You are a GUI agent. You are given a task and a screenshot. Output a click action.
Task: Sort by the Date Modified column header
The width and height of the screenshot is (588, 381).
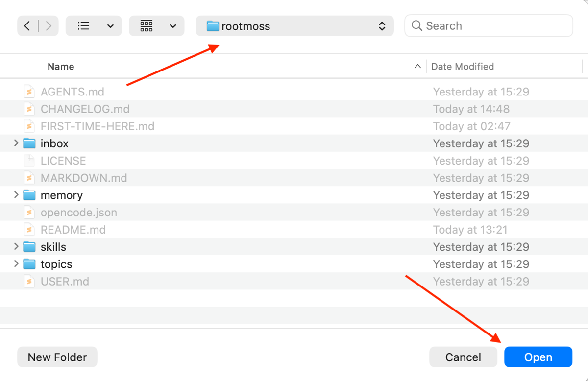pos(463,67)
